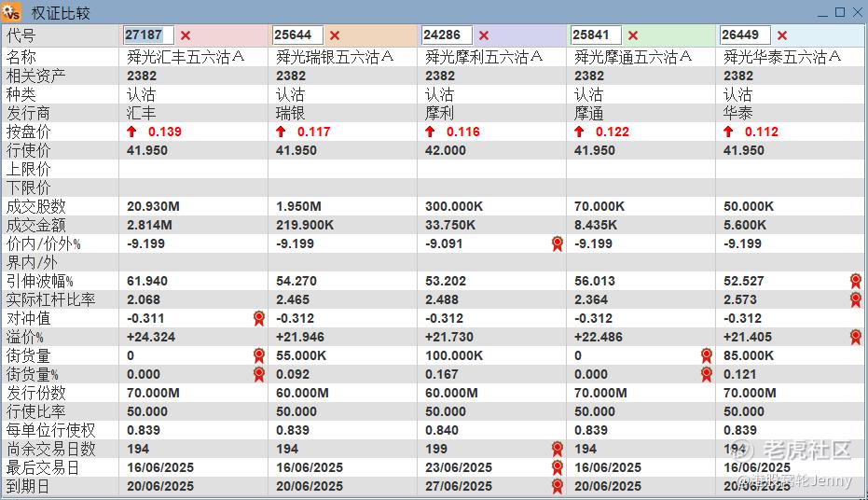The height and width of the screenshot is (500, 868).
Task: Close the 权证比较 window
Action: (x=858, y=12)
